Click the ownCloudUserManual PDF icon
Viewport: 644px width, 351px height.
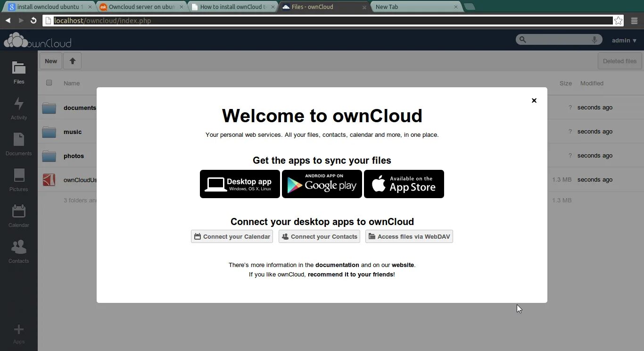coord(49,180)
